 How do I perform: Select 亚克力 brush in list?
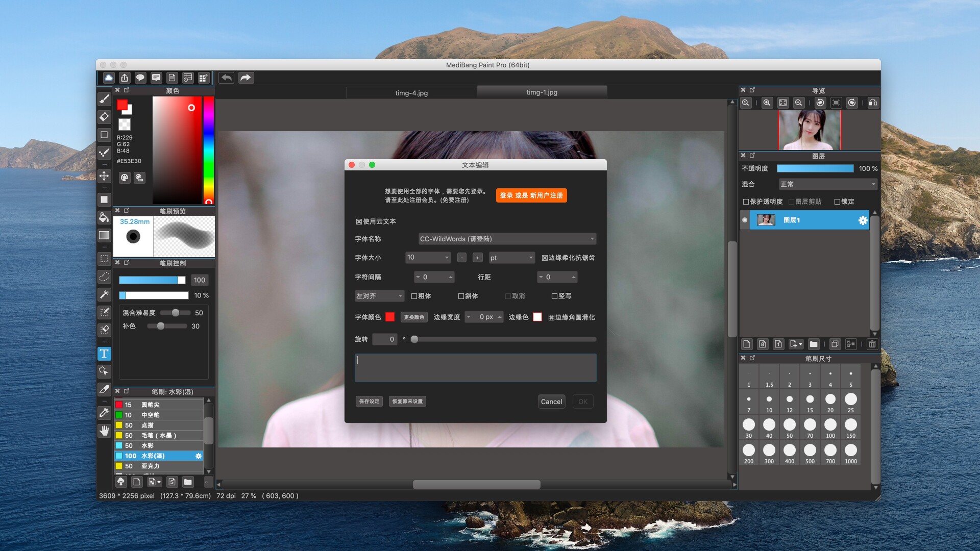point(158,466)
